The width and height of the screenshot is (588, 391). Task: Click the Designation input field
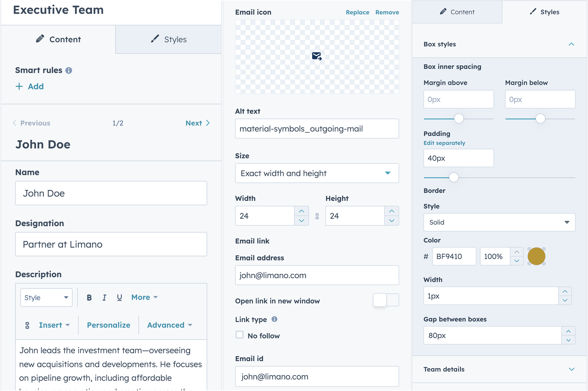(x=111, y=244)
